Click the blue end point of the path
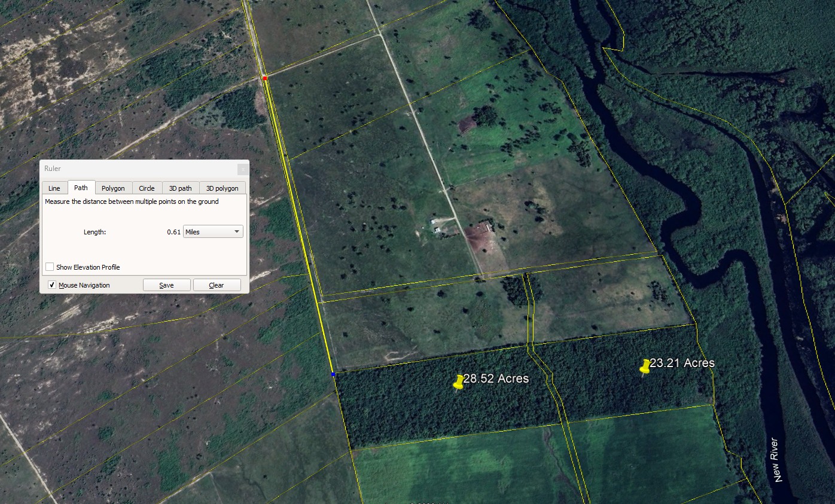This screenshot has height=504, width=835. pyautogui.click(x=333, y=374)
